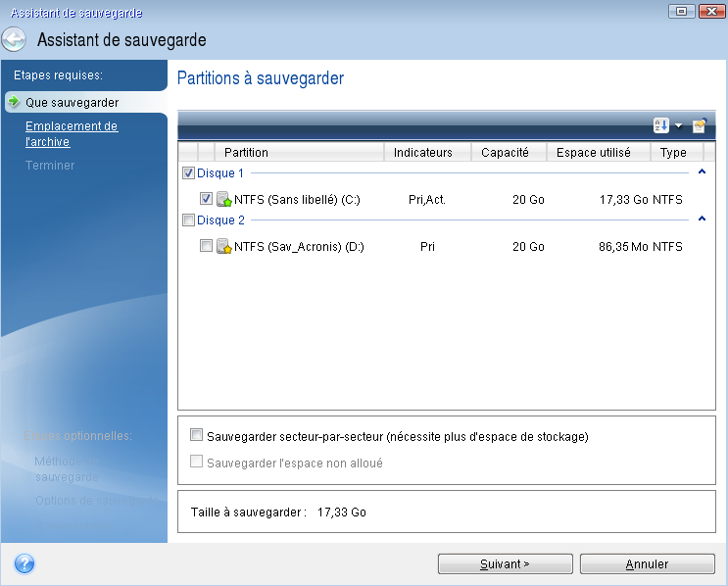The height and width of the screenshot is (586, 728).
Task: Click the sort A-Z icon in list toolbar
Action: 661,125
